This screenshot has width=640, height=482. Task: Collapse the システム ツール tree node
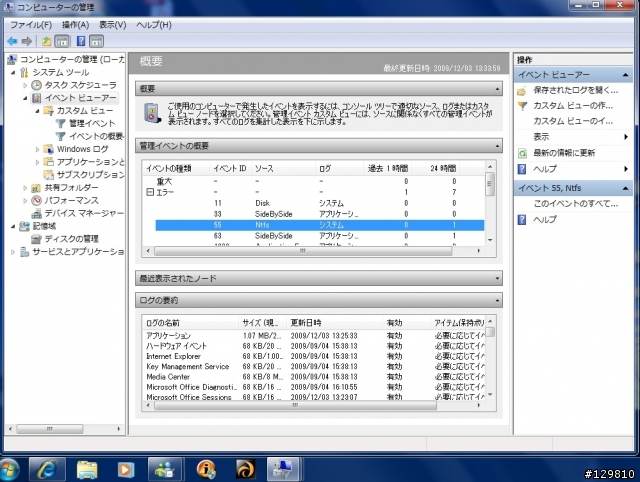(13, 73)
